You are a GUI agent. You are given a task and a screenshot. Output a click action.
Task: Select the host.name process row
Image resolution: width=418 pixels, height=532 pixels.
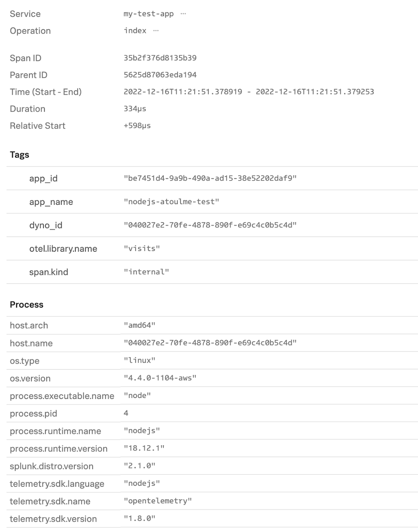click(x=31, y=343)
